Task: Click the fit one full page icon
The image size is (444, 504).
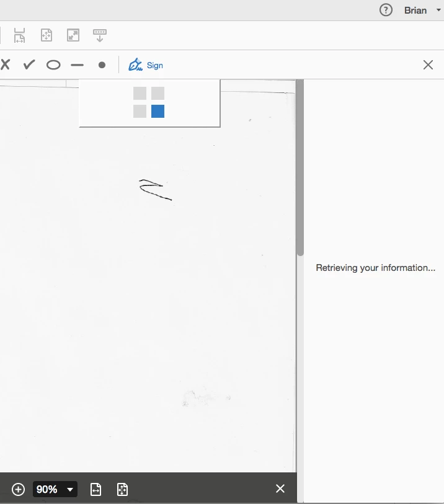Action: (47, 35)
